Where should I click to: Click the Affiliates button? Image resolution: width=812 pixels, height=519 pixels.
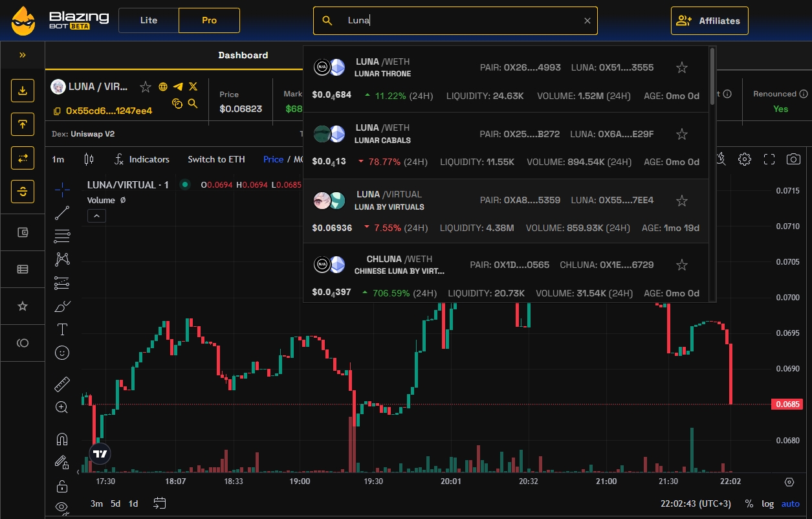tap(709, 21)
